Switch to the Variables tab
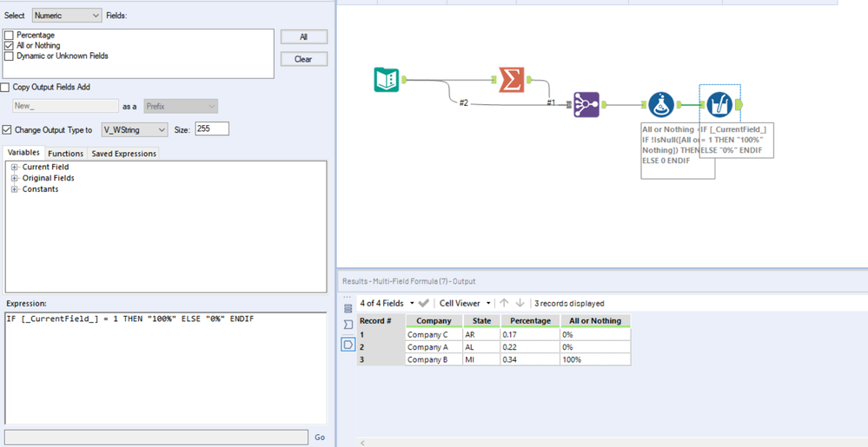The width and height of the screenshot is (868, 447). [23, 154]
